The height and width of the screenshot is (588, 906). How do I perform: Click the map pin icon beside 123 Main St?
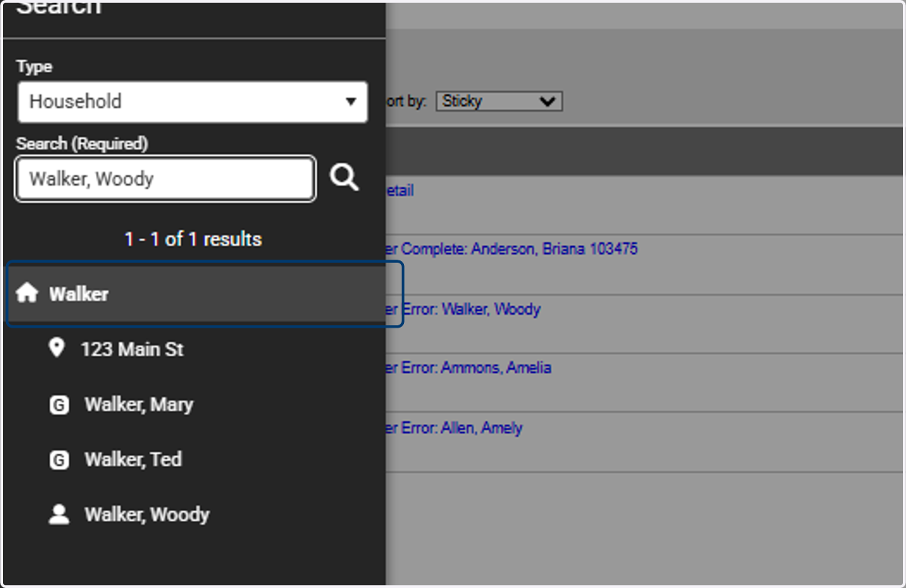coord(56,349)
